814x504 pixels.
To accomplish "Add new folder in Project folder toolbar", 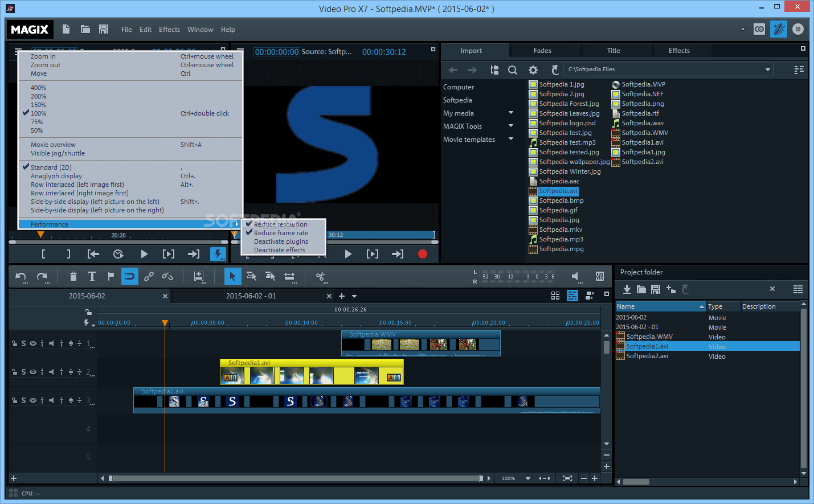I will click(670, 289).
